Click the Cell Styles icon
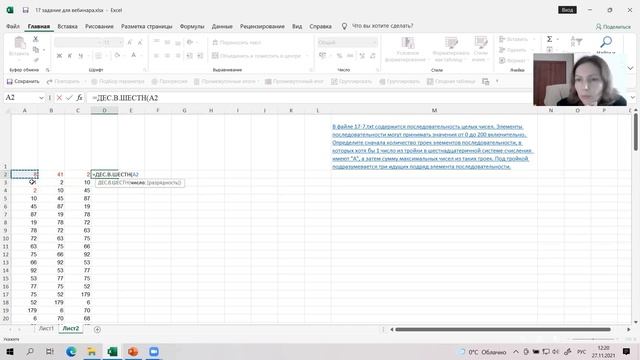This screenshot has height=360, width=640. point(481,43)
